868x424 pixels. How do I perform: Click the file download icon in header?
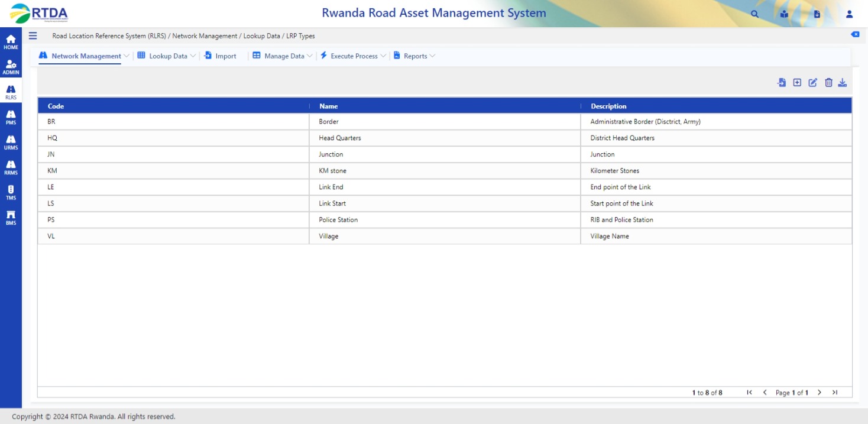pyautogui.click(x=817, y=14)
